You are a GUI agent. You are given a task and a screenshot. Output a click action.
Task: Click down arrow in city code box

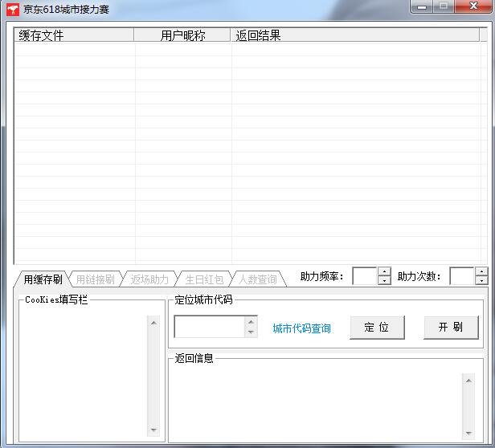point(251,332)
